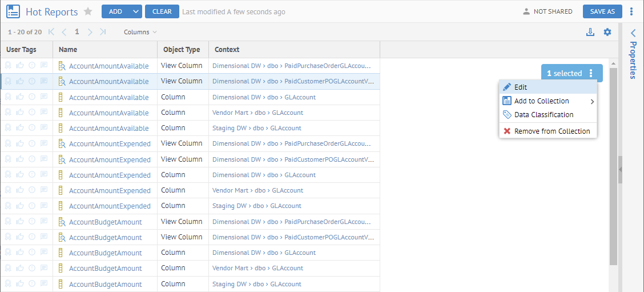
Task: Click the three-dot menu on '1 selected'
Action: coord(591,73)
